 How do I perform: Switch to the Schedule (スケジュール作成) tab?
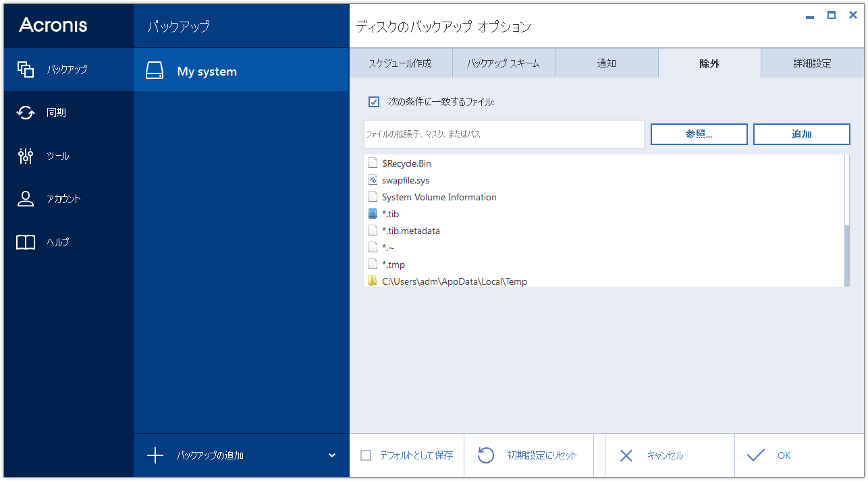pos(400,63)
